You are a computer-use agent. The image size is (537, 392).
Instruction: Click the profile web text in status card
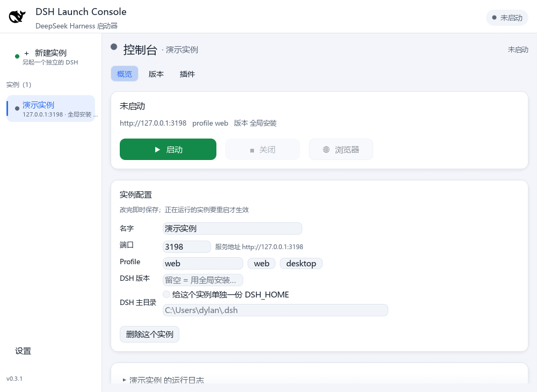pyautogui.click(x=210, y=124)
